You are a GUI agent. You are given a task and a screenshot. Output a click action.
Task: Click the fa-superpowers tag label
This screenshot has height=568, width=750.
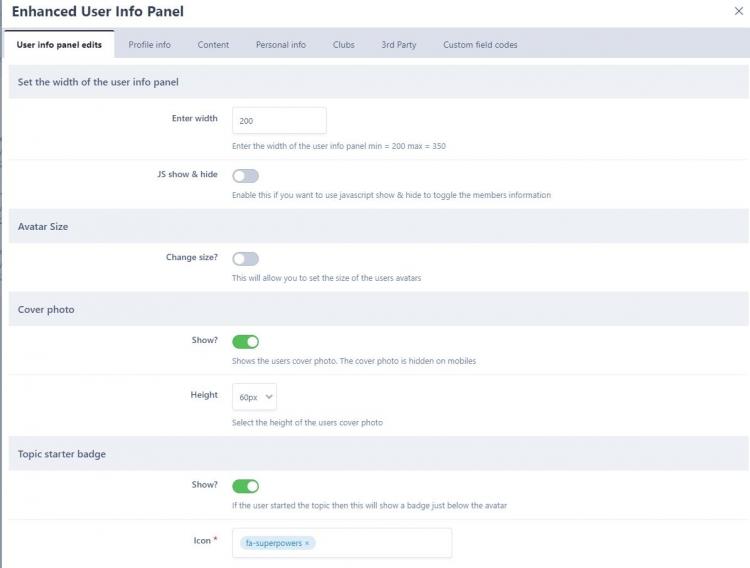(272, 543)
